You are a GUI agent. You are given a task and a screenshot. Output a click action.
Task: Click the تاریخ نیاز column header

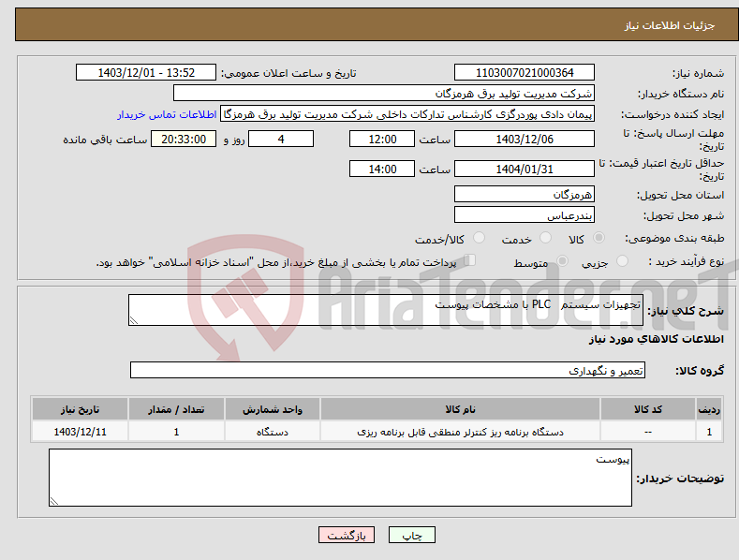[80, 409]
